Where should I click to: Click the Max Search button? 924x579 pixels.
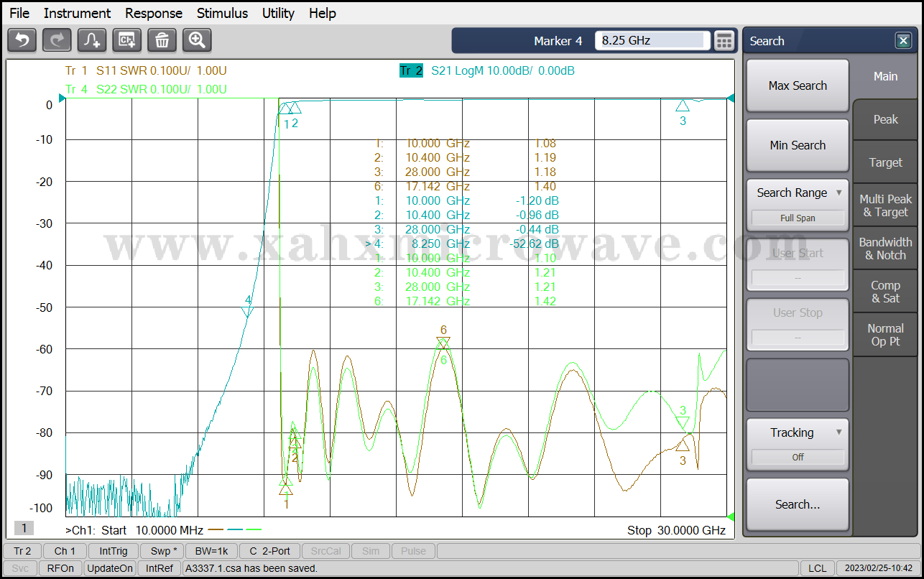(798, 85)
